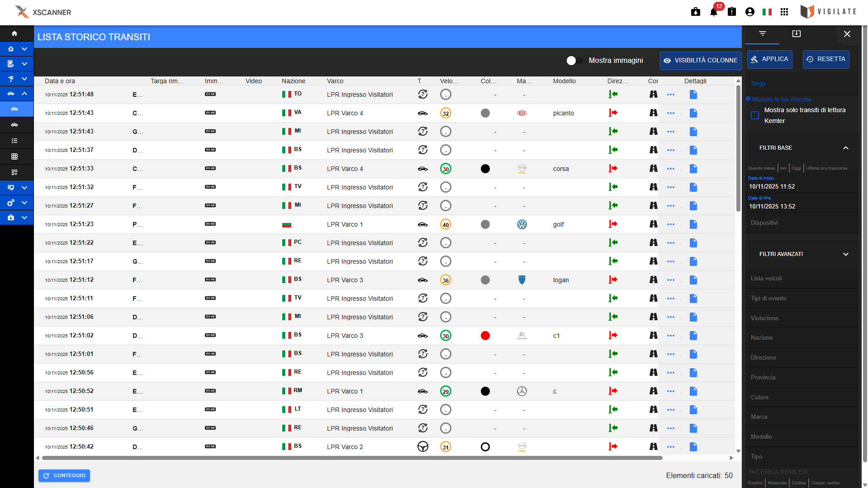The height and width of the screenshot is (488, 868).
Task: Check Mostra solo transiti di lettura Kemler
Action: coord(755,115)
